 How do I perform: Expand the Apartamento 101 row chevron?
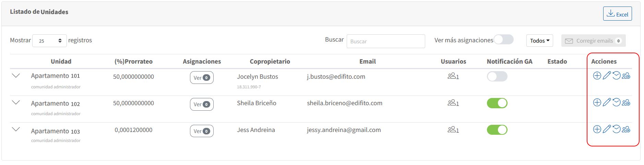[x=16, y=76]
